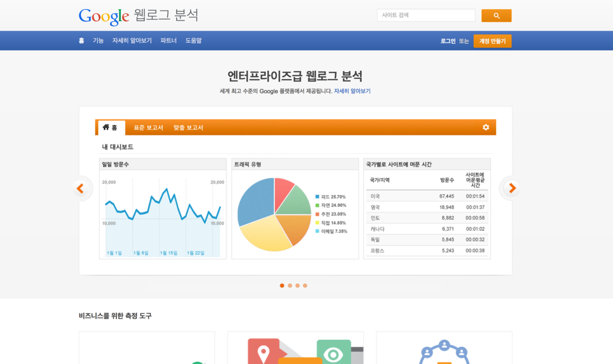The height and width of the screenshot is (364, 613).
Task: Click the 내 대시보드 heading
Action: click(117, 147)
